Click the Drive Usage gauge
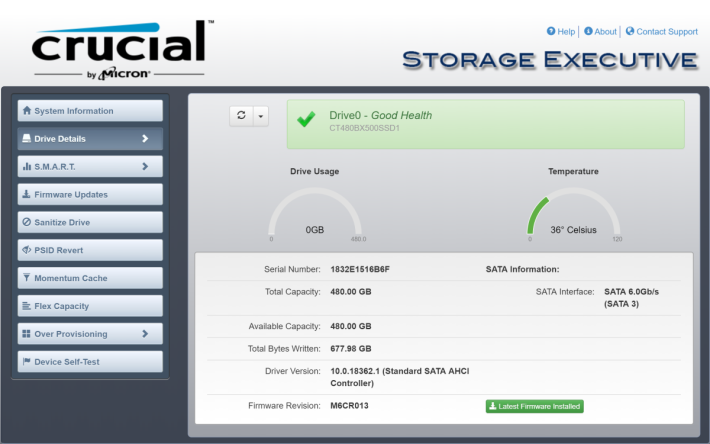Image resolution: width=710 pixels, height=444 pixels. tap(315, 213)
